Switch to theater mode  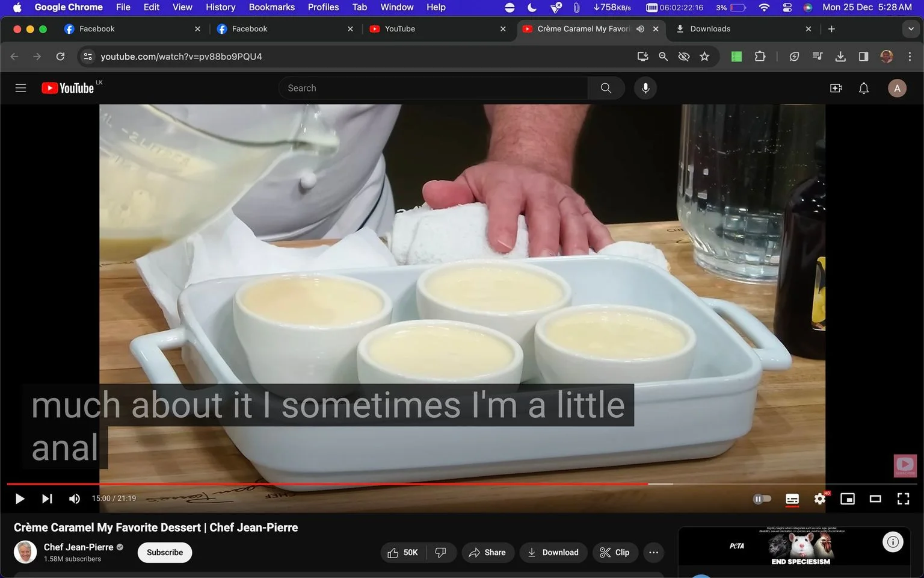coord(875,499)
